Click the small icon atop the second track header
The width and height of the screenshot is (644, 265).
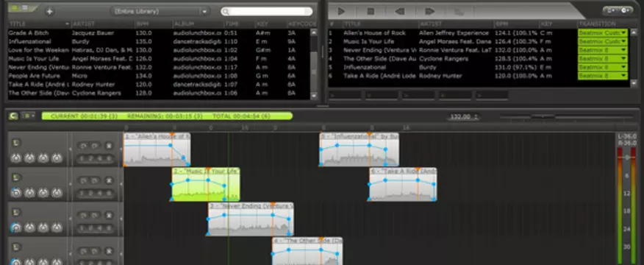[15, 177]
